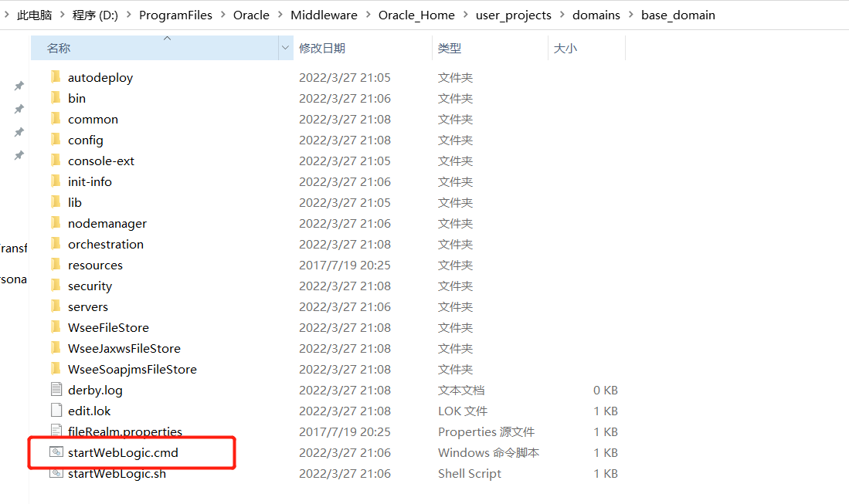Open the autodeploy folder

(100, 77)
